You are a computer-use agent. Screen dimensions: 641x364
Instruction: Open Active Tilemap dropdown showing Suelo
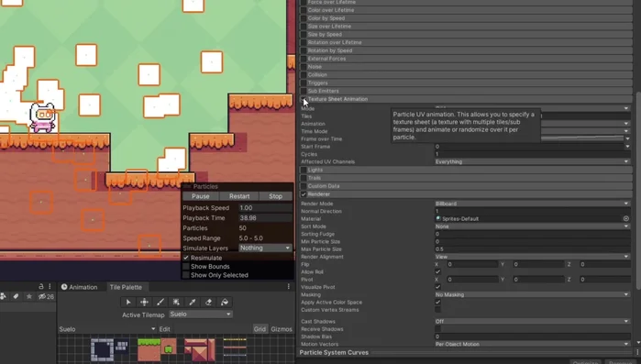click(200, 314)
